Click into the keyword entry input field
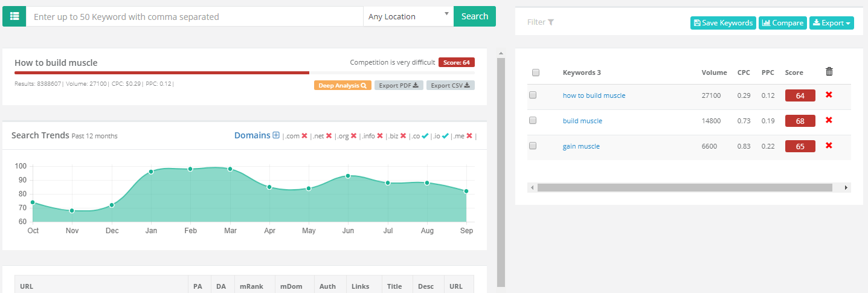Viewport: 868px width, 293px height. (x=193, y=17)
